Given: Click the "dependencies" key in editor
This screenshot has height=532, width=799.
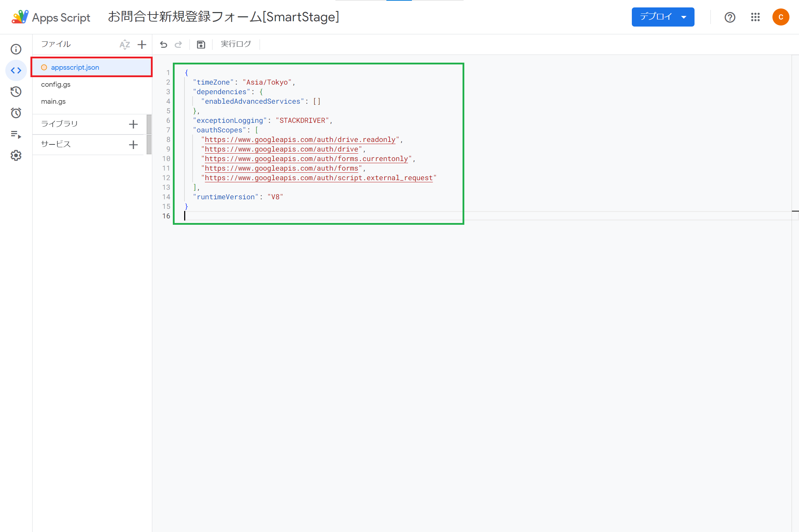Looking at the screenshot, I should tap(221, 92).
